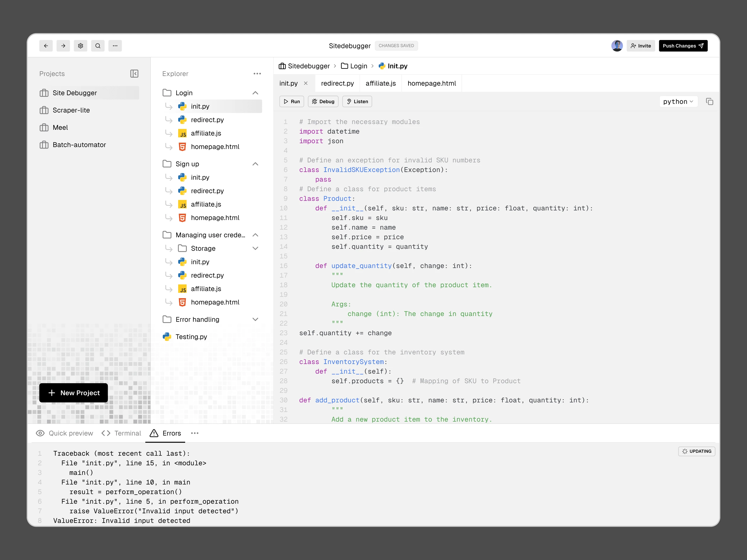Activate Listen mode

coord(357,101)
